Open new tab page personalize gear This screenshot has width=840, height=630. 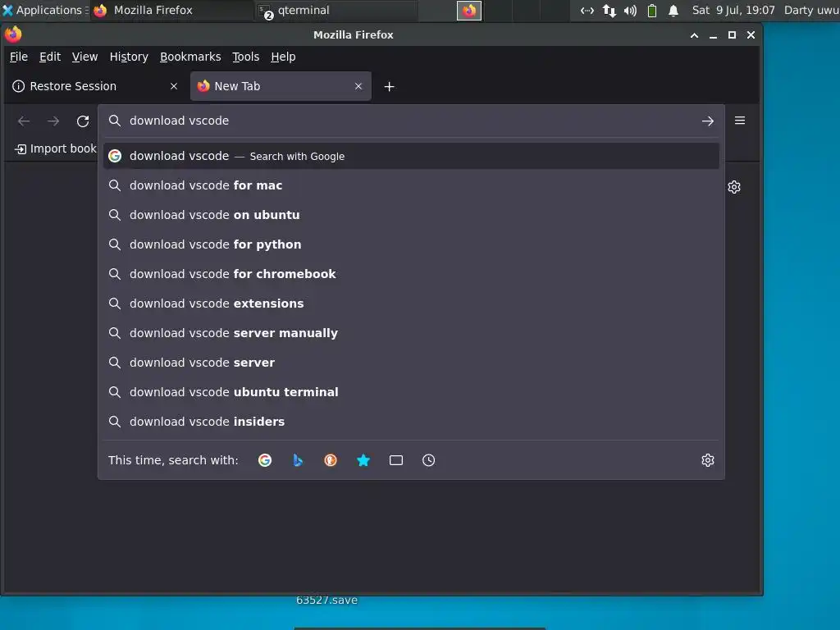pos(734,187)
